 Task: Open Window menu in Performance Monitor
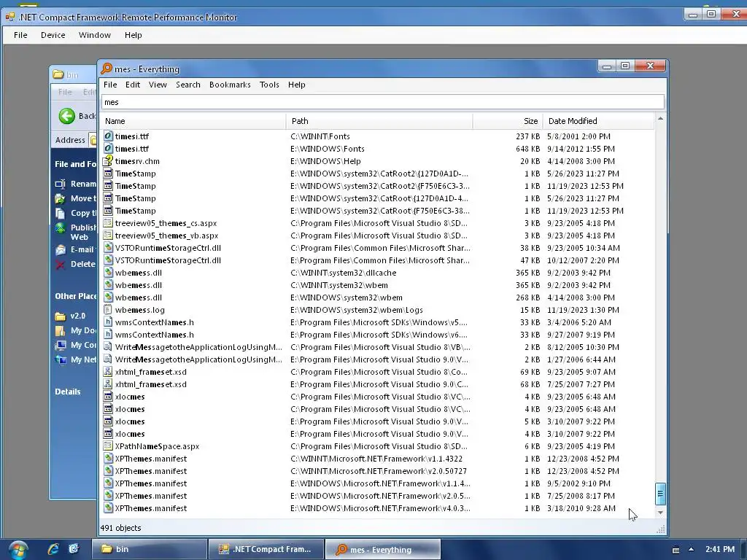(94, 35)
